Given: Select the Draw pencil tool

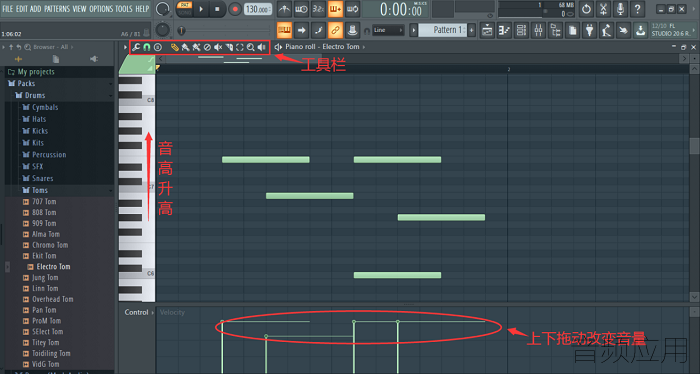Looking at the screenshot, I should pyautogui.click(x=175, y=47).
